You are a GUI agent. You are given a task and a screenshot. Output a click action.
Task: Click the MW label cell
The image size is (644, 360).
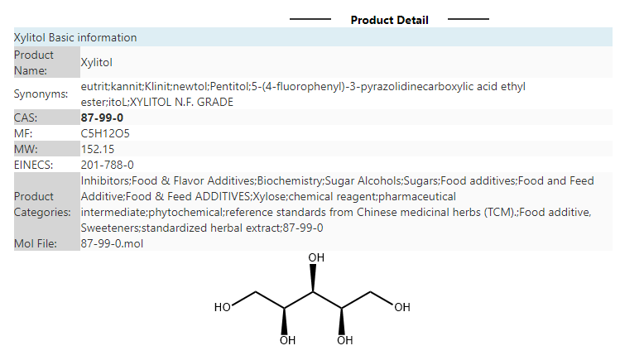point(47,149)
